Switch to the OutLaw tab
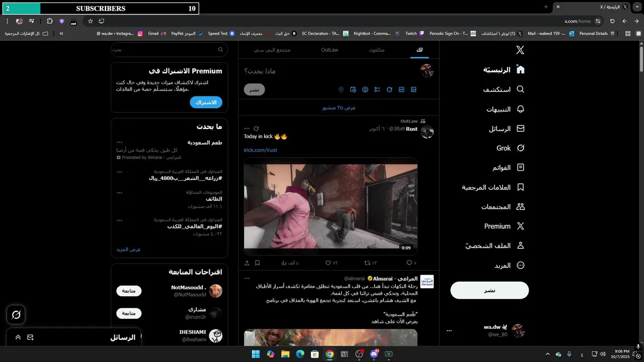644x362 pixels. [x=330, y=50]
